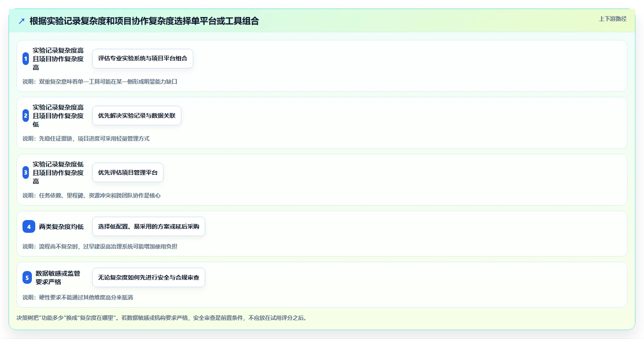Click 评估专业实验系统与项目平台组合 button
Viewport: 644px width, 339px height.
coord(143,59)
